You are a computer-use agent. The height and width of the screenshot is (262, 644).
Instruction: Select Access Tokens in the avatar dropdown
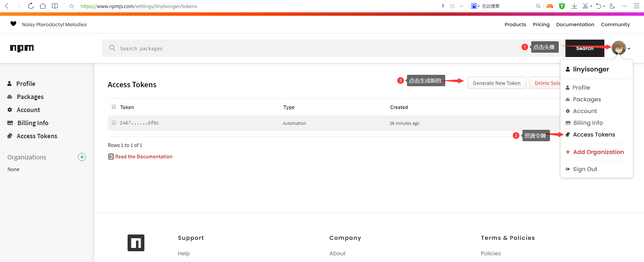coord(594,135)
